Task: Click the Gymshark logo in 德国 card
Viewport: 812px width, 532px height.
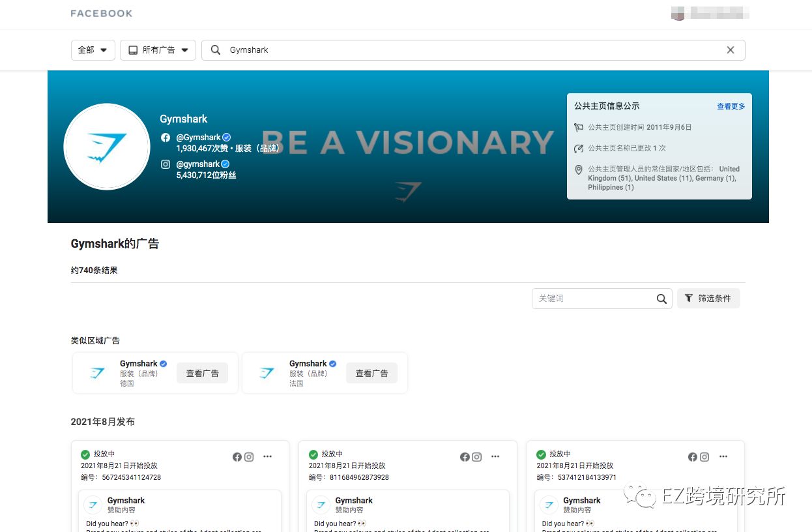Action: click(98, 374)
